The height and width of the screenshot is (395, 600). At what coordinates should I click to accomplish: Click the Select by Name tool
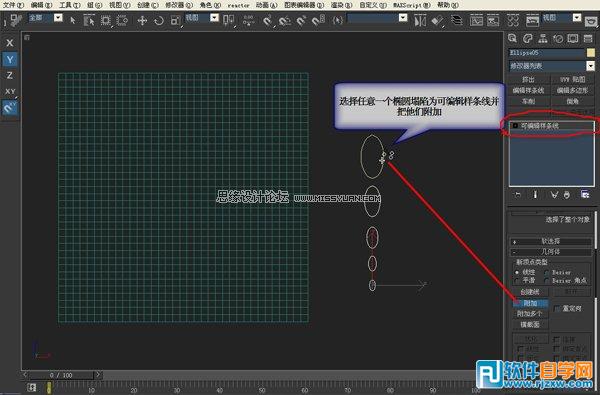click(x=89, y=20)
